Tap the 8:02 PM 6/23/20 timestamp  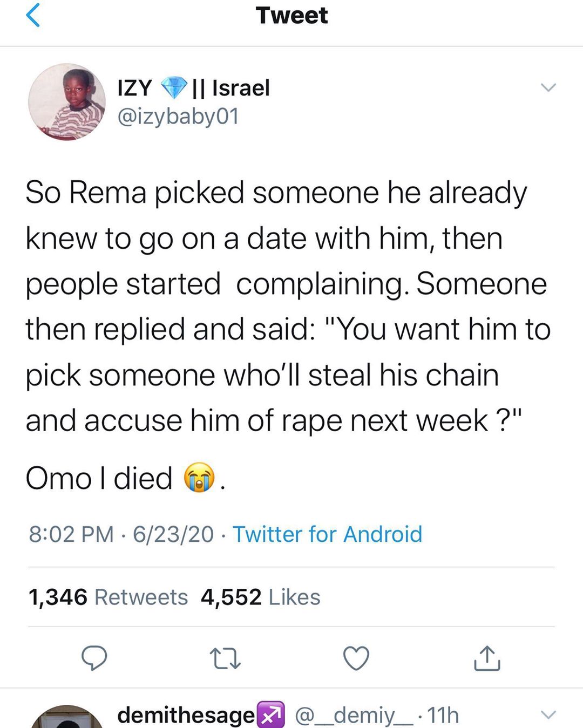[x=121, y=534]
